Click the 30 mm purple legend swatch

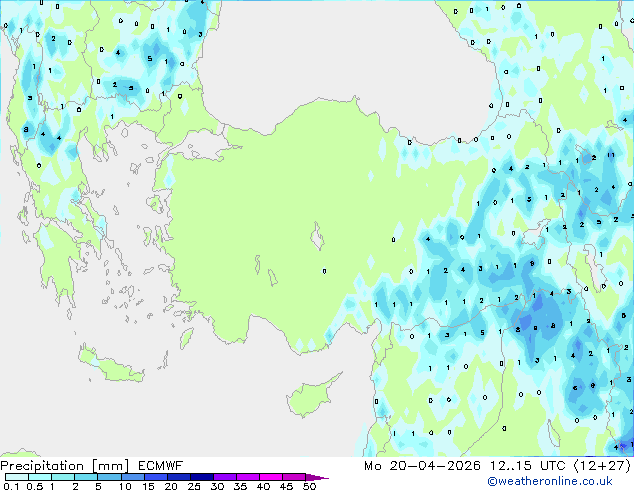[224, 477]
